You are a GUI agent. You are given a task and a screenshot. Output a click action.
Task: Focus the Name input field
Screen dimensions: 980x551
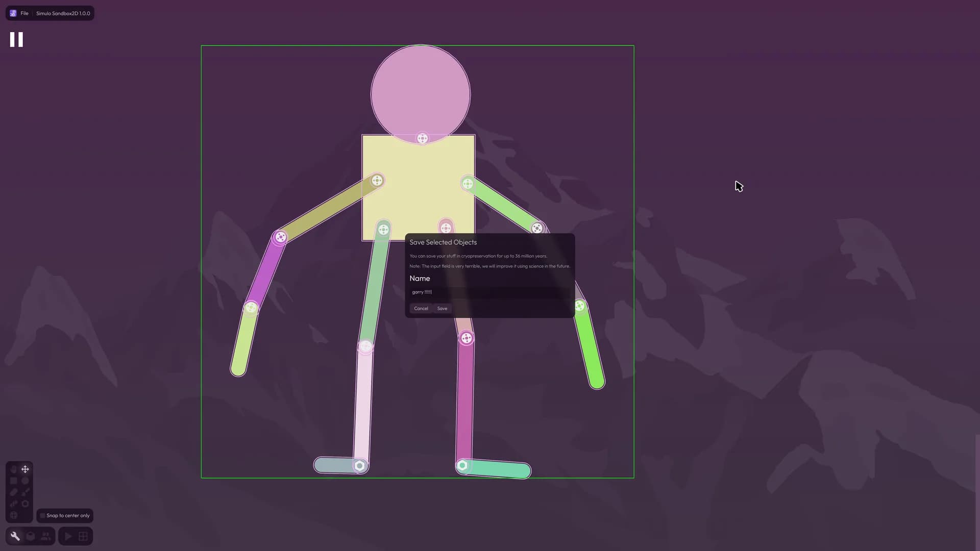pos(489,292)
